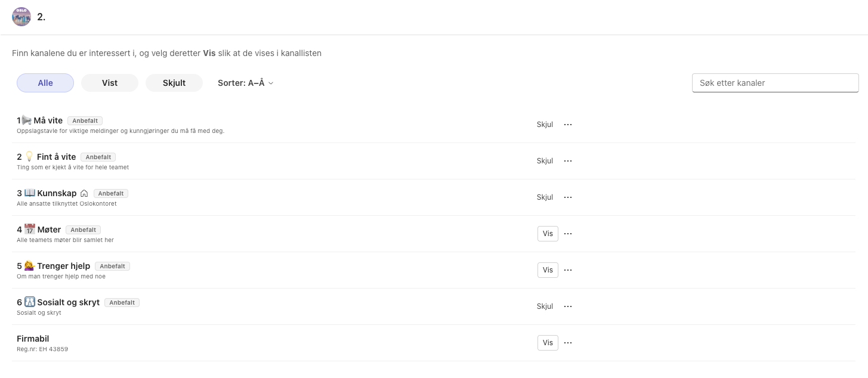Screen dimensions: 868x378
Task: Hide the Fint å vite channel
Action: 545,161
